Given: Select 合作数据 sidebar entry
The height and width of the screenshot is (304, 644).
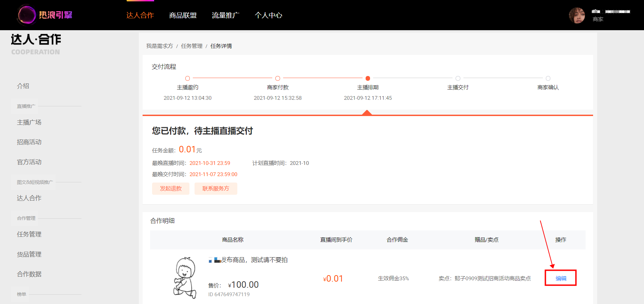Looking at the screenshot, I should coord(29,274).
